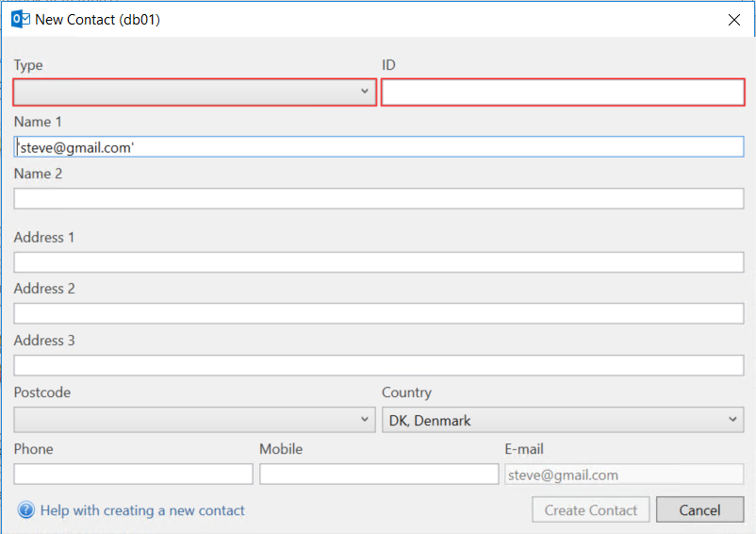756x534 pixels.
Task: Click into the Address 1 field
Action: (379, 262)
